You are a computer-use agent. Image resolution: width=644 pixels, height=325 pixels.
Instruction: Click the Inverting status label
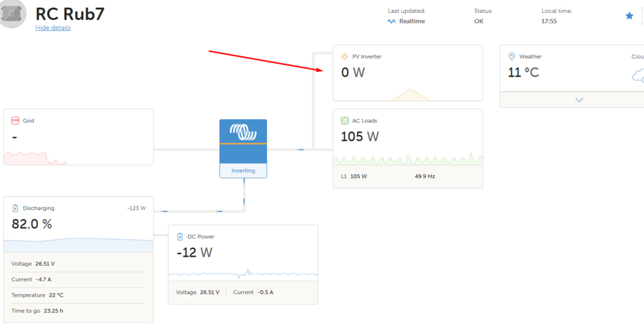[x=243, y=171]
